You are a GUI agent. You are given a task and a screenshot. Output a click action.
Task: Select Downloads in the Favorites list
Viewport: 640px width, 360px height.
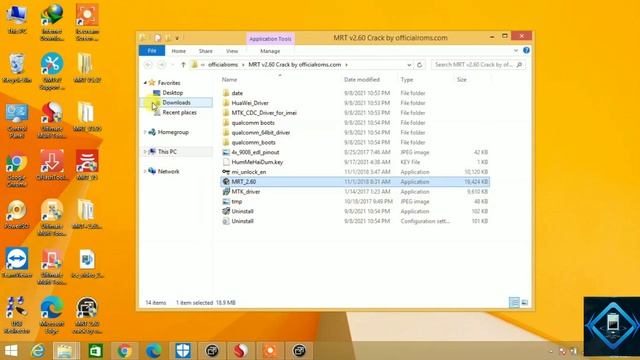coord(176,102)
